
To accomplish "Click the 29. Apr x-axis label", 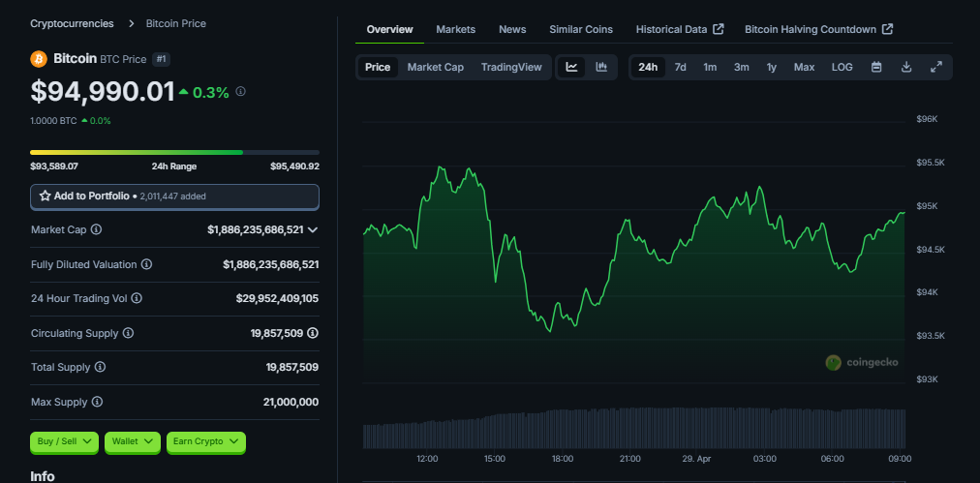I will pos(697,459).
